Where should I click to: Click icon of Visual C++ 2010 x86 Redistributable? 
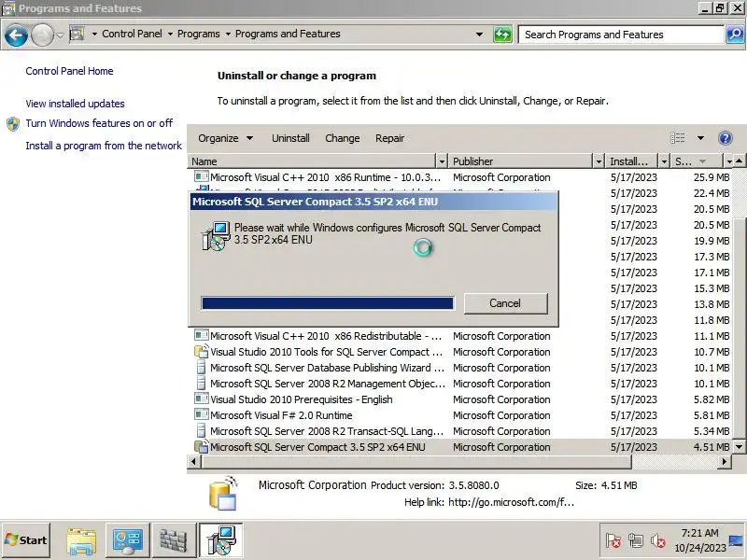pos(202,335)
